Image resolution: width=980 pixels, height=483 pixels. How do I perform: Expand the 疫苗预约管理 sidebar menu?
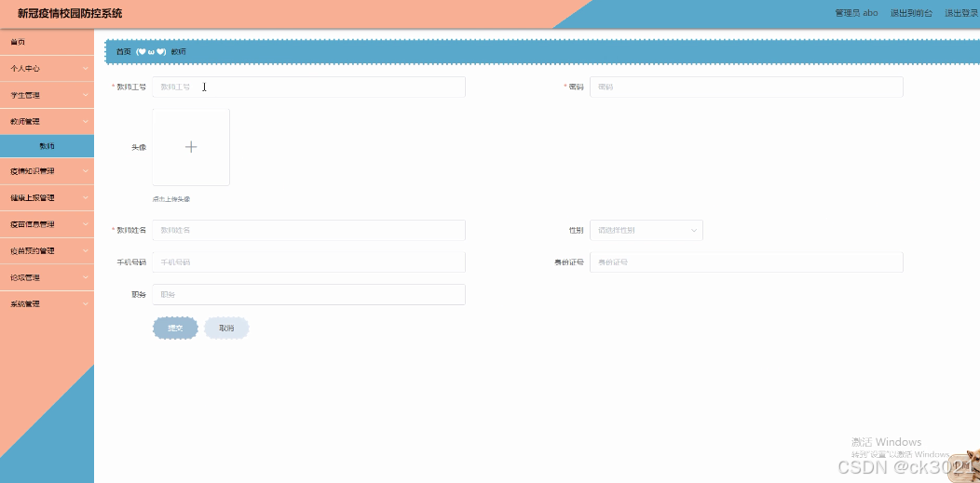coord(47,251)
